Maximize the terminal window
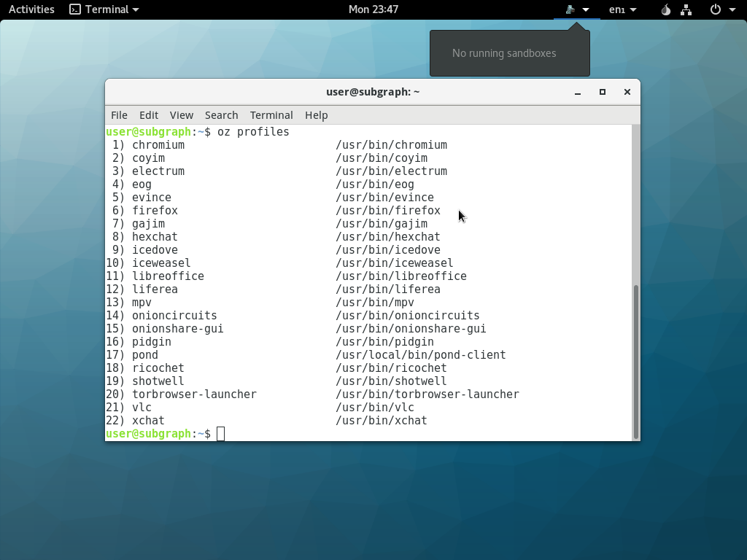The width and height of the screenshot is (747, 560). [602, 92]
